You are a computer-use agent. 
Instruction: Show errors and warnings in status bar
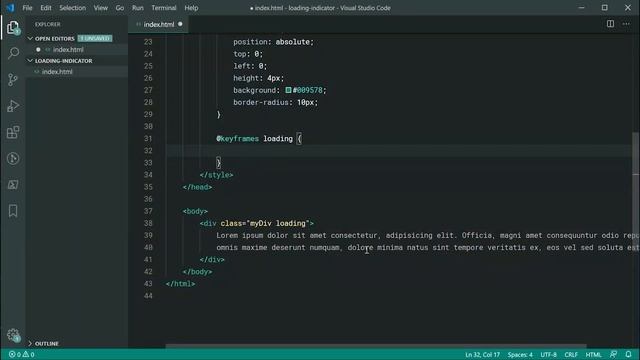click(22, 354)
